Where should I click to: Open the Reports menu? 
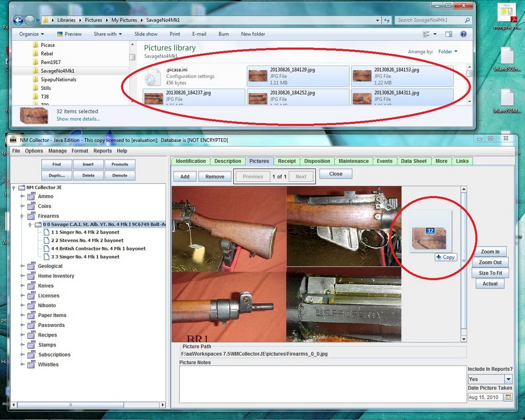click(103, 151)
